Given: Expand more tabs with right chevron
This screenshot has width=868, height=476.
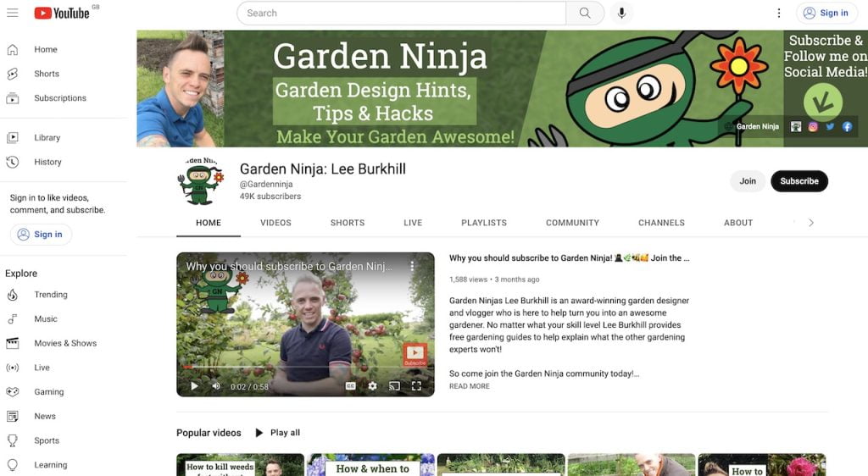Looking at the screenshot, I should coord(811,223).
